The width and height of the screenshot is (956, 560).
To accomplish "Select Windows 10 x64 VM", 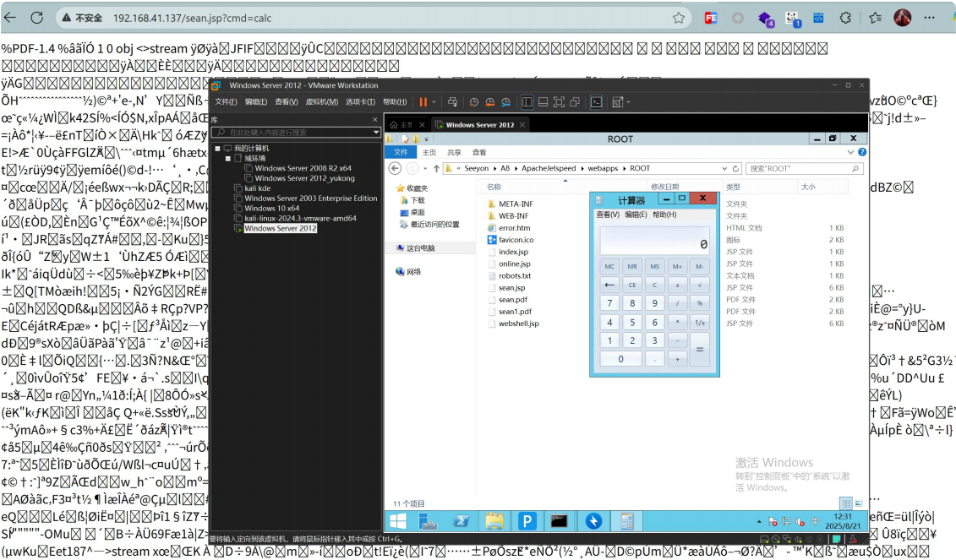I will (x=272, y=209).
